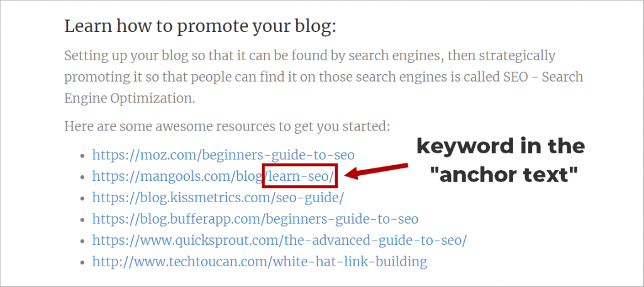
Task: Open the moz.com beginners-guide-to-seo link
Action: tap(223, 154)
